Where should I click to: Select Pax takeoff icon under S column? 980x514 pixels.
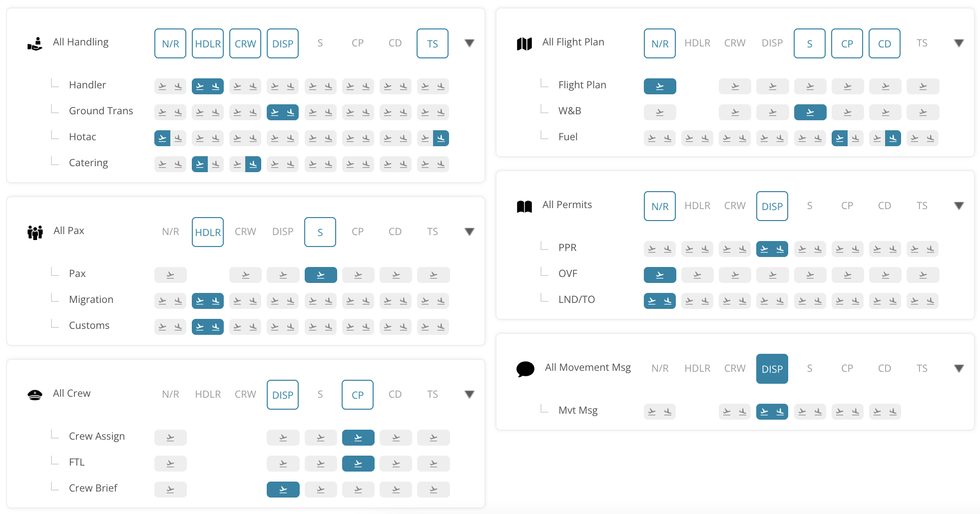(x=321, y=275)
